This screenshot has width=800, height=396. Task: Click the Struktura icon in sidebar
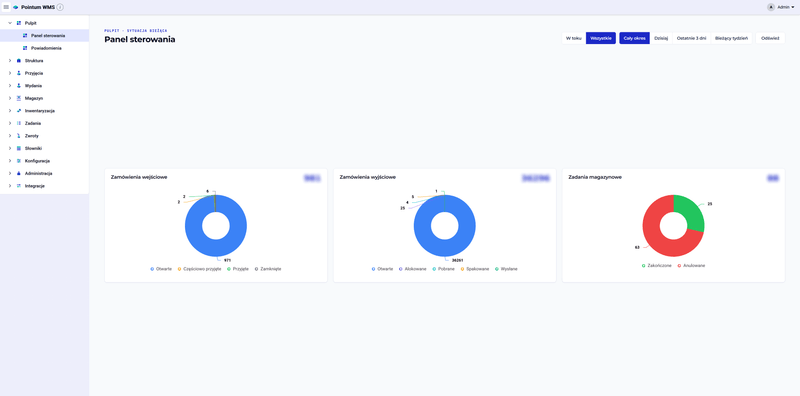click(19, 61)
